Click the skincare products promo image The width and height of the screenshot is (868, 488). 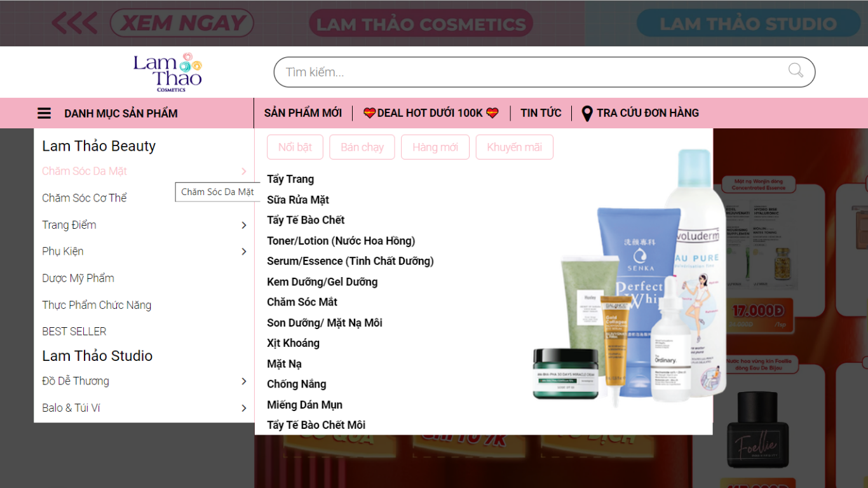(x=629, y=278)
